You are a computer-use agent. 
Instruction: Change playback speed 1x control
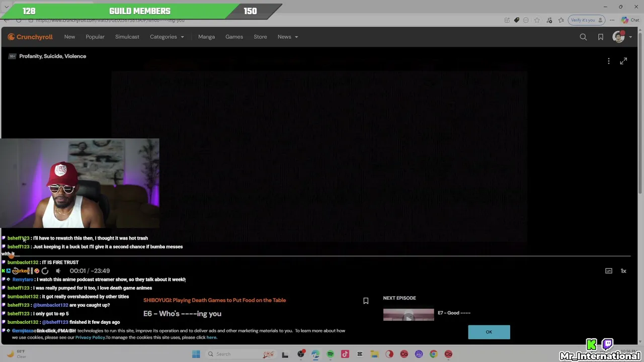pos(623,271)
